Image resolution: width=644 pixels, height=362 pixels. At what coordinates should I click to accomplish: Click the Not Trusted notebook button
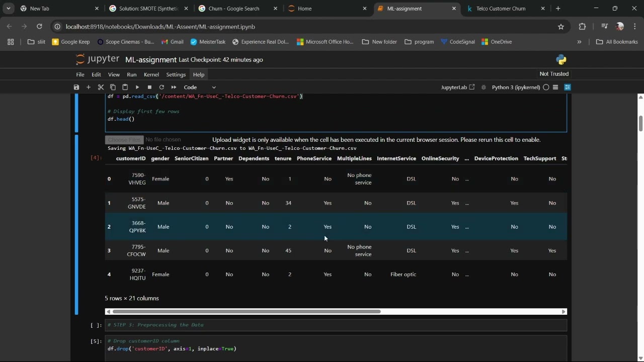click(x=554, y=74)
